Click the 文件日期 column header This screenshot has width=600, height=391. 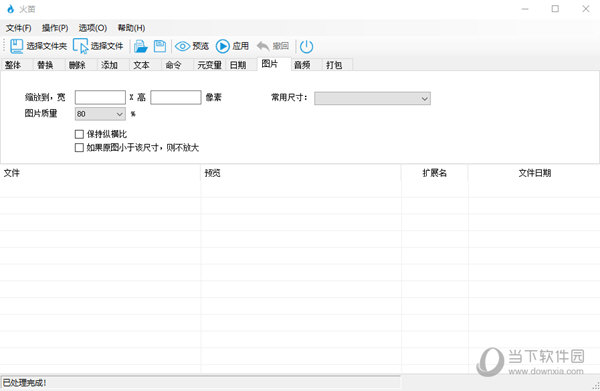(x=535, y=173)
